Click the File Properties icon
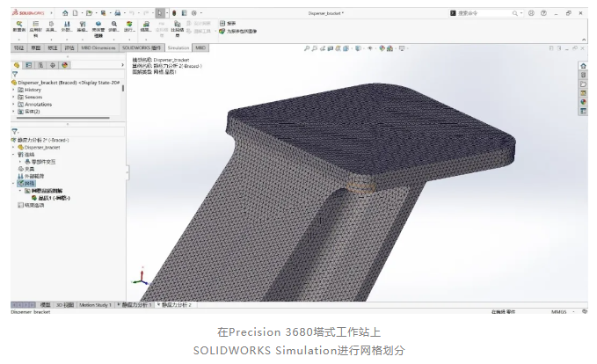The image size is (597, 364). (x=185, y=13)
